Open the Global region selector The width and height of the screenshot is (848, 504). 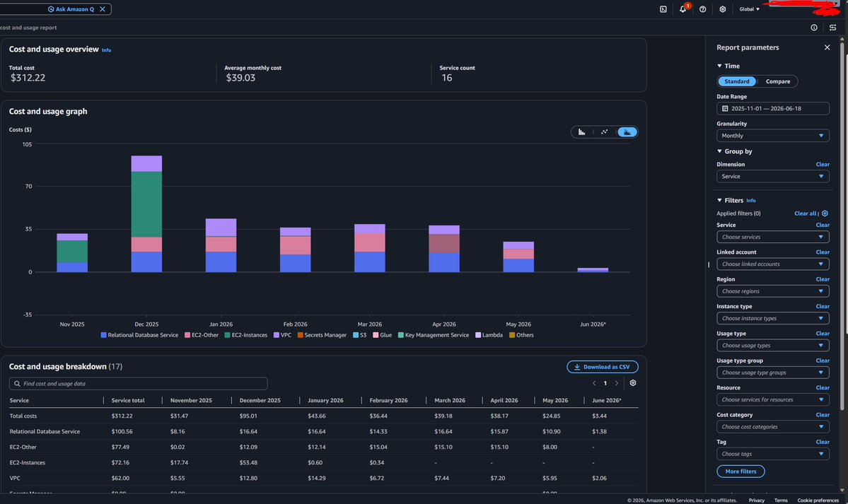pos(749,9)
